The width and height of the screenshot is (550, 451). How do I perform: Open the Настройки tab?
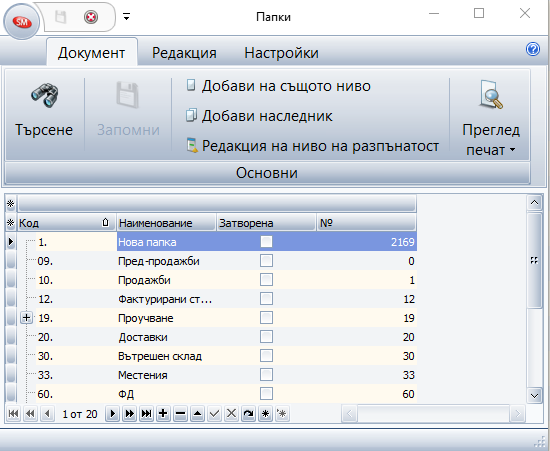[x=281, y=53]
